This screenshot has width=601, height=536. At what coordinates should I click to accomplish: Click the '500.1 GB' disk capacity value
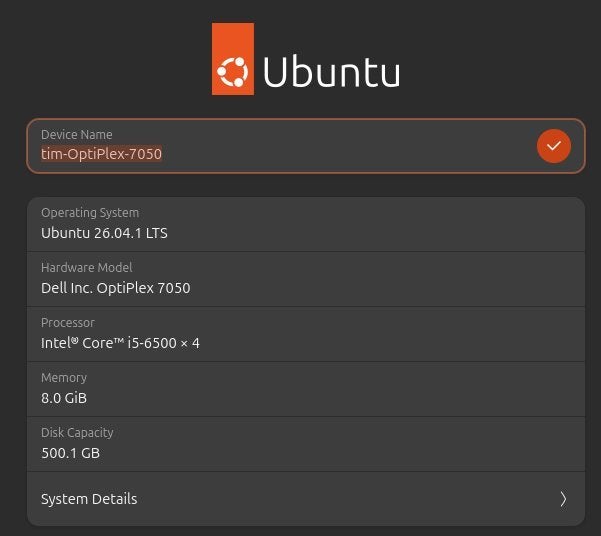[71, 453]
